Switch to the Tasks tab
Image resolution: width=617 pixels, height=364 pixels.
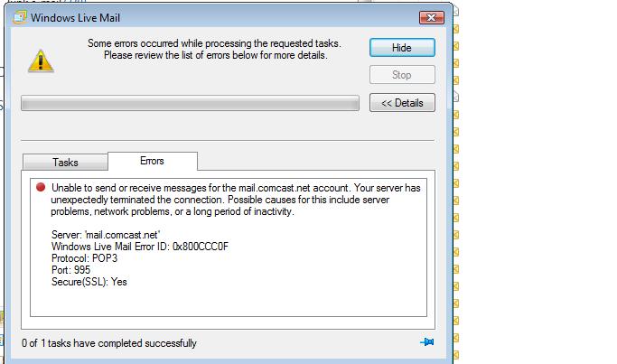point(65,162)
